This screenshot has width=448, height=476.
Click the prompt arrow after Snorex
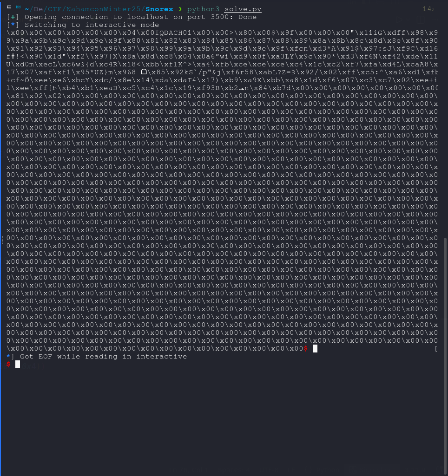(181, 9)
